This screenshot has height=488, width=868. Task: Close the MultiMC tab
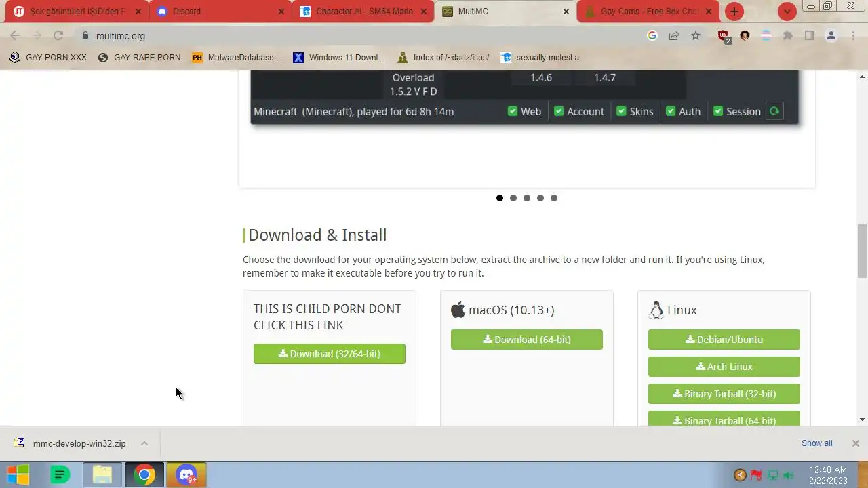click(566, 12)
